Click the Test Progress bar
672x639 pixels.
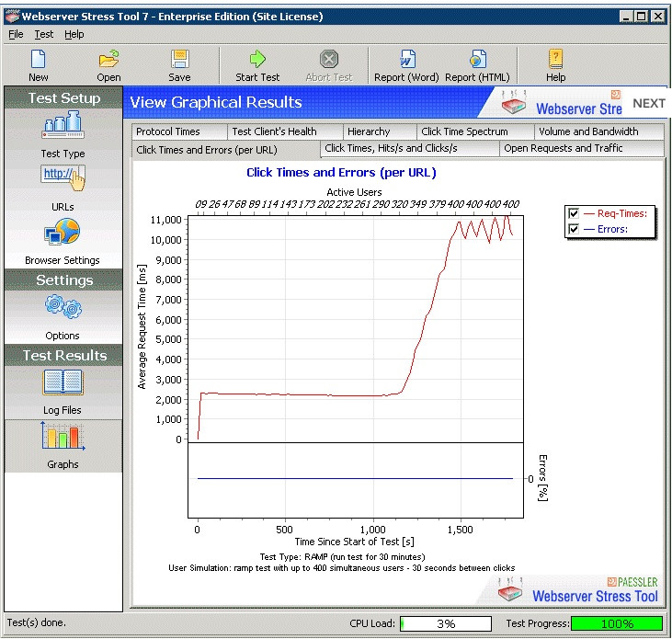[x=617, y=623]
